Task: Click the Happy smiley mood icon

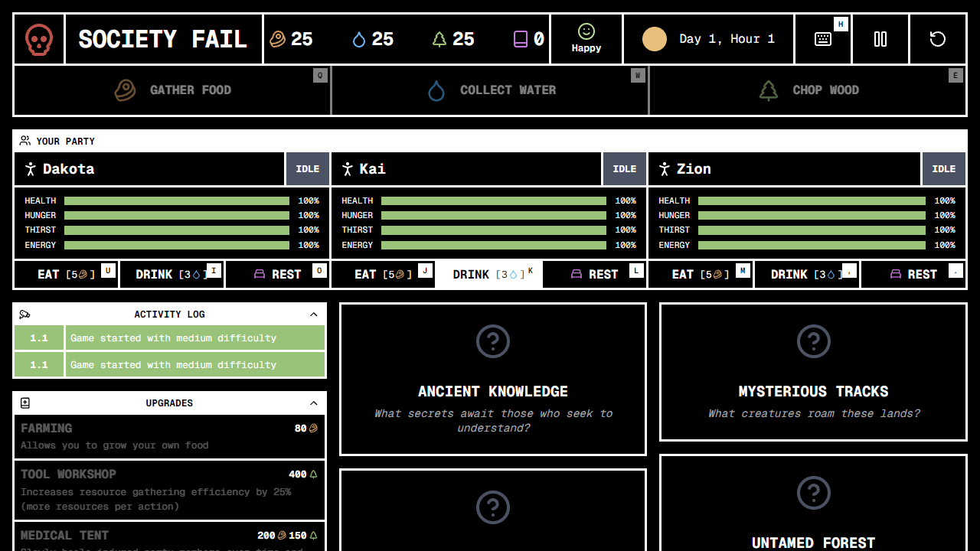Action: tap(586, 31)
